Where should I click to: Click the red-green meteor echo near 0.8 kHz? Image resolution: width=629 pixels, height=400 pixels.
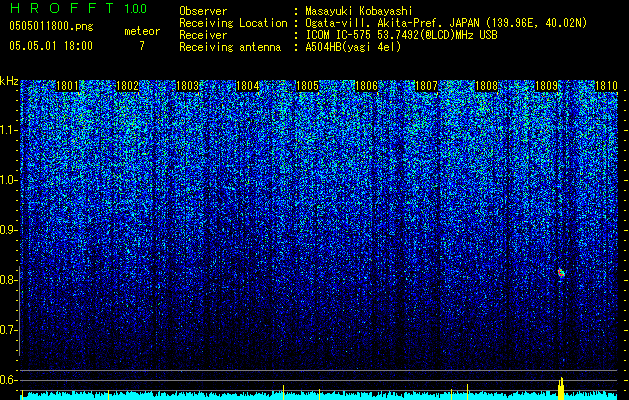[x=561, y=273]
